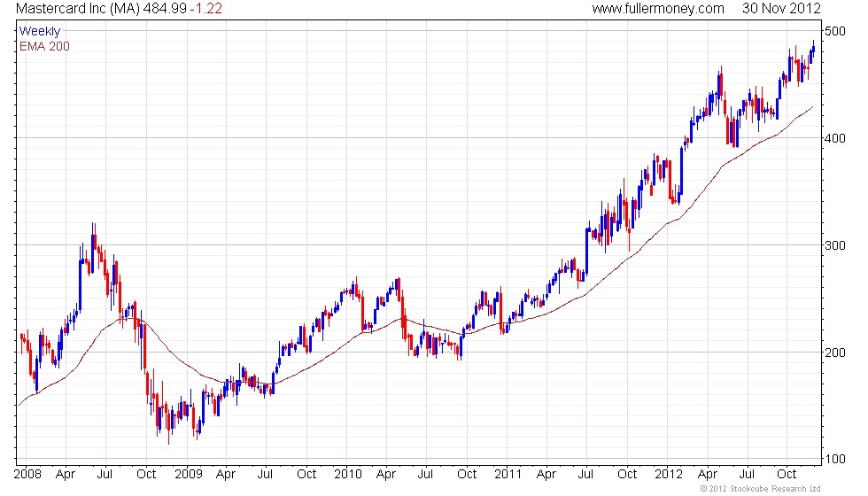The height and width of the screenshot is (496, 868).
Task: Click the 'Apr' label after 2010
Action: point(386,475)
